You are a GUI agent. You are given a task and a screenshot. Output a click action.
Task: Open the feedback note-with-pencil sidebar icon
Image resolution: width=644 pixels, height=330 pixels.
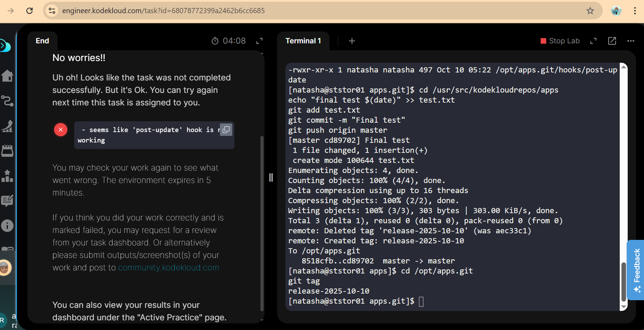pos(7,201)
